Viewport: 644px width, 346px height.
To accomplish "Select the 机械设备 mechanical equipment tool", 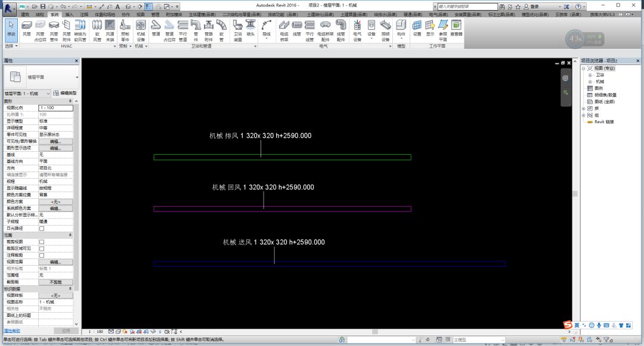I will point(141,30).
